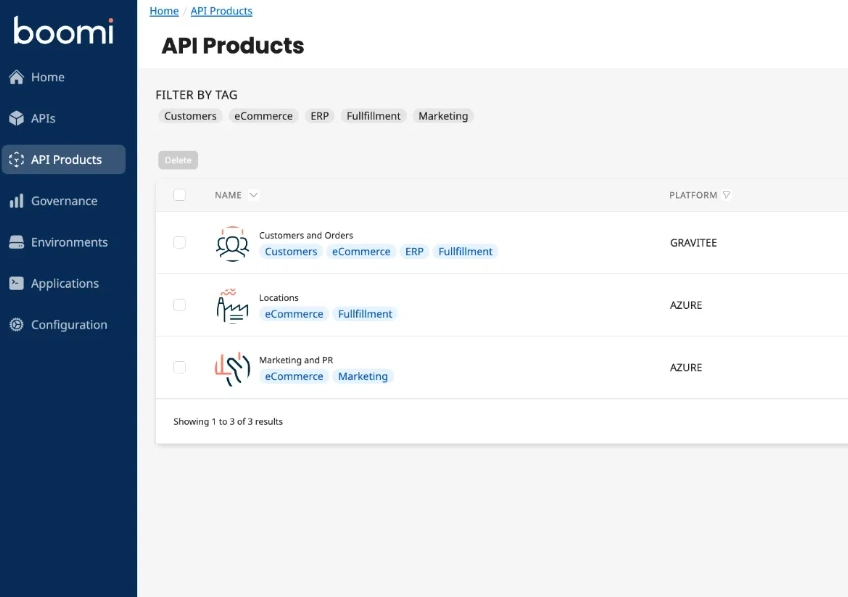Click the Locations factory icon
Screen dimensions: 848x597
tap(232, 305)
